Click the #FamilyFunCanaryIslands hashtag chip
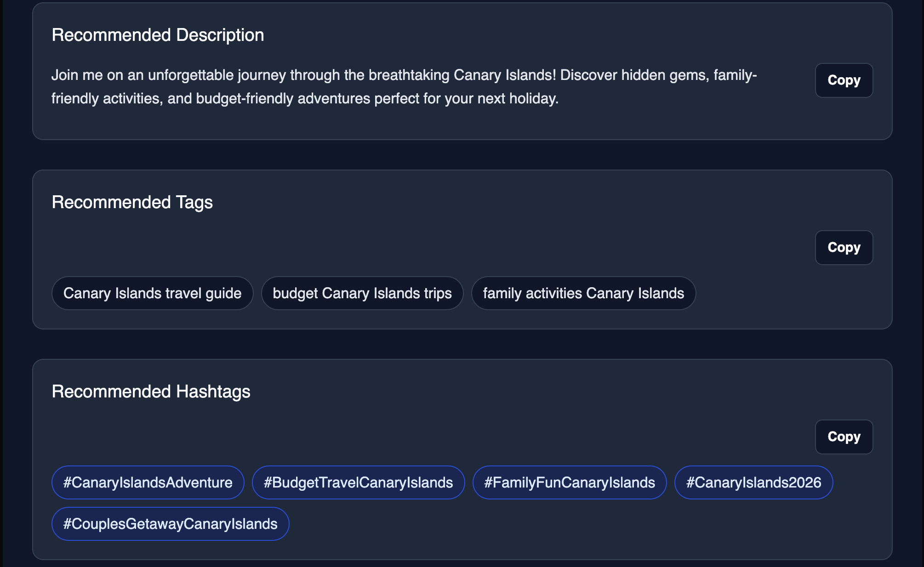The width and height of the screenshot is (924, 567). coord(569,482)
